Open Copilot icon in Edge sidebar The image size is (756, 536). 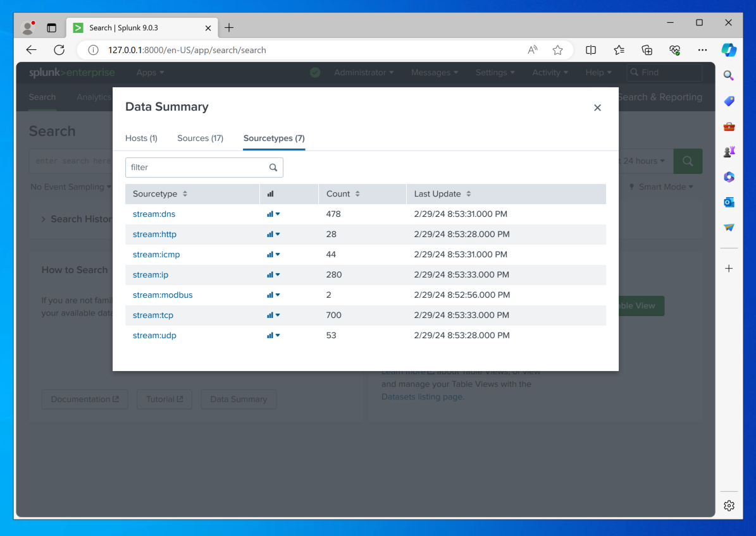(x=729, y=50)
